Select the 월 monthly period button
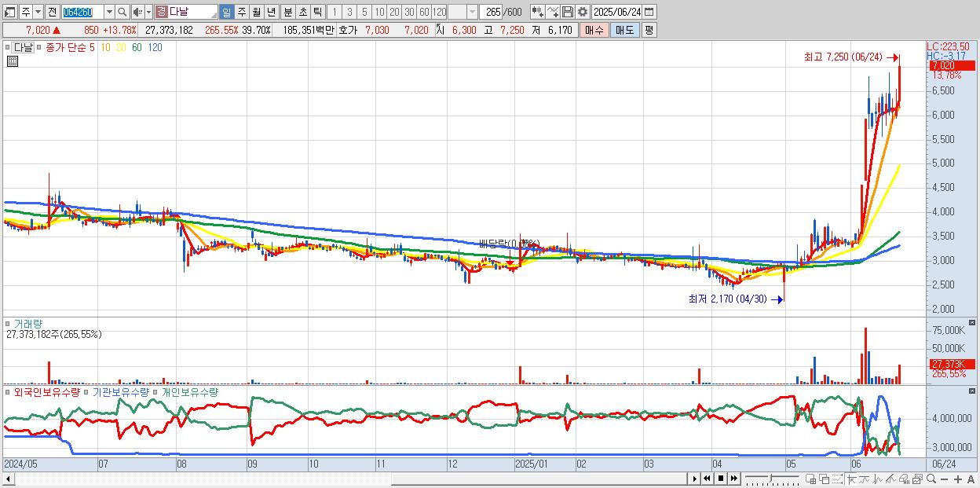This screenshot has height=488, width=980. pos(256,12)
